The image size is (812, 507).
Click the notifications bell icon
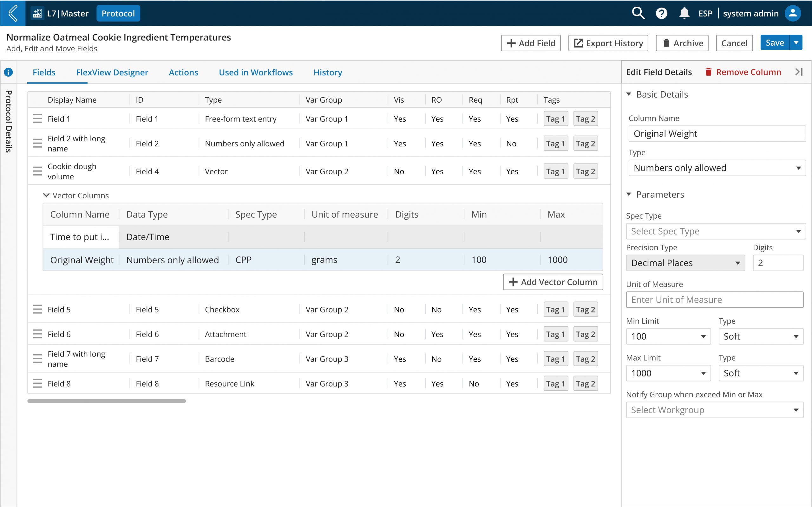pos(684,13)
